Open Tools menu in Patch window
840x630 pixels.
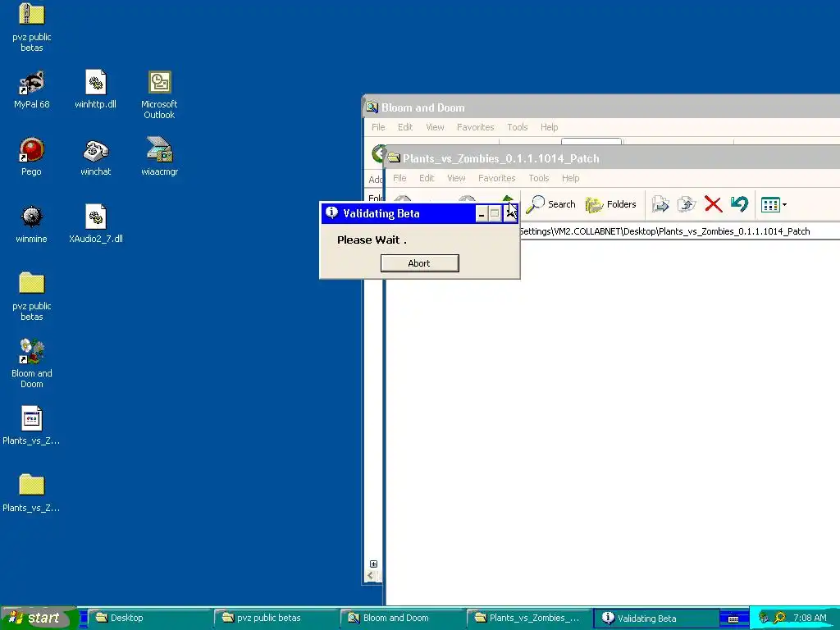pos(539,178)
